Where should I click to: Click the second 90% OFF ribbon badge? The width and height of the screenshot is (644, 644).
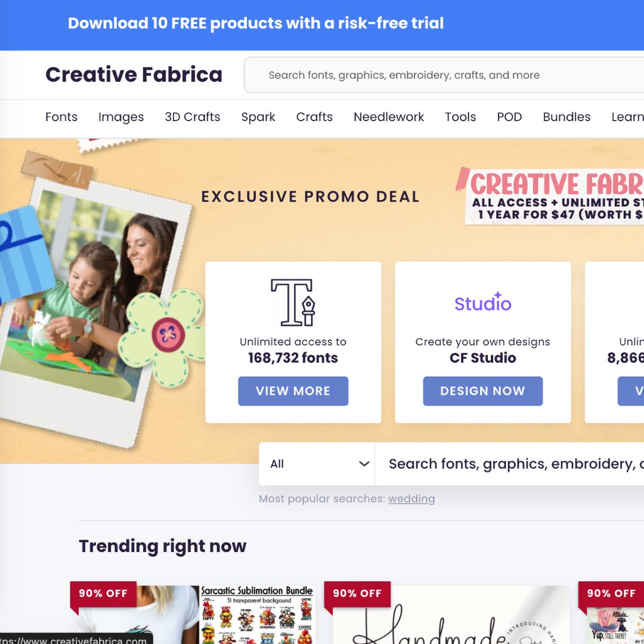point(357,595)
